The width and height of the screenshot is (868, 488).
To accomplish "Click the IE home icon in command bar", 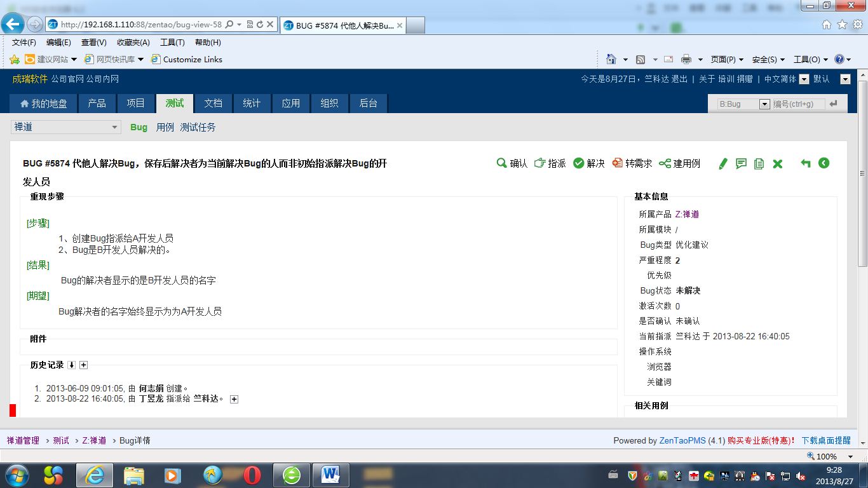I will pos(611,59).
